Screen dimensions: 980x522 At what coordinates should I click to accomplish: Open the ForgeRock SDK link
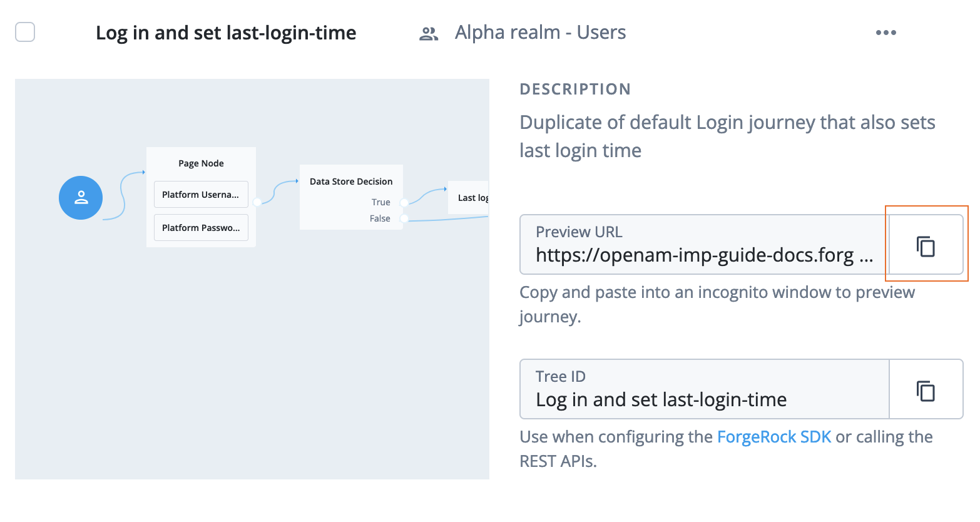point(774,436)
